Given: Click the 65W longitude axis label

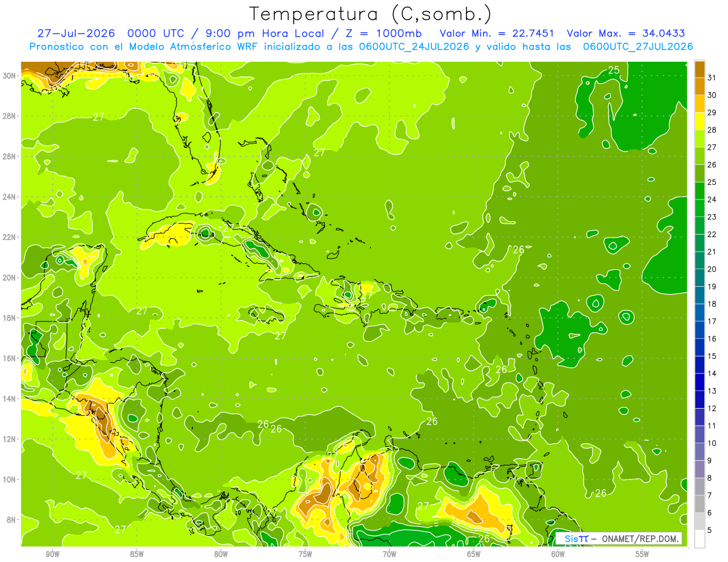Looking at the screenshot, I should pyautogui.click(x=474, y=554).
